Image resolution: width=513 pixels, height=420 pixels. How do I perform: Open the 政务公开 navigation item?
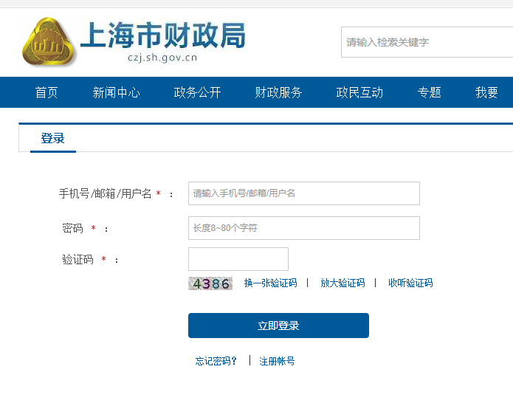click(197, 92)
